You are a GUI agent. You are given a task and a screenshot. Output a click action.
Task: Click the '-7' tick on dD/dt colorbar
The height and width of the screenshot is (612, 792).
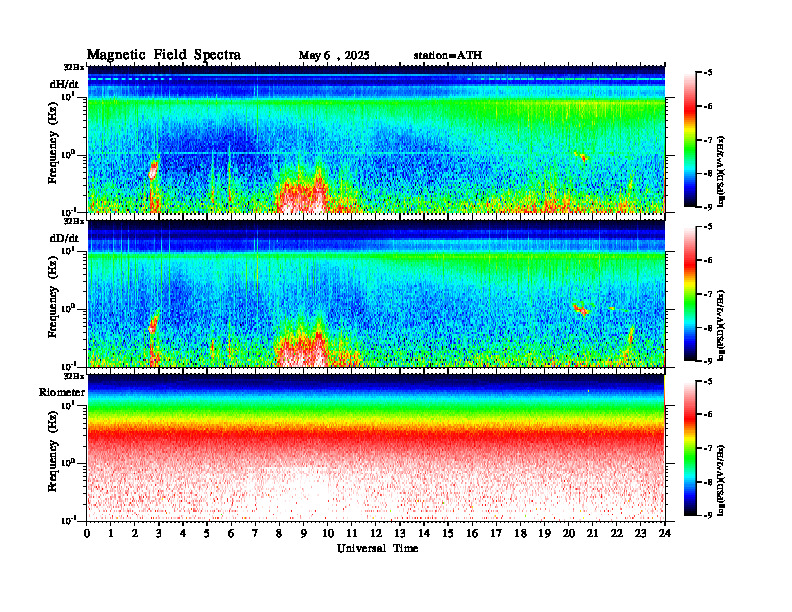coord(708,294)
